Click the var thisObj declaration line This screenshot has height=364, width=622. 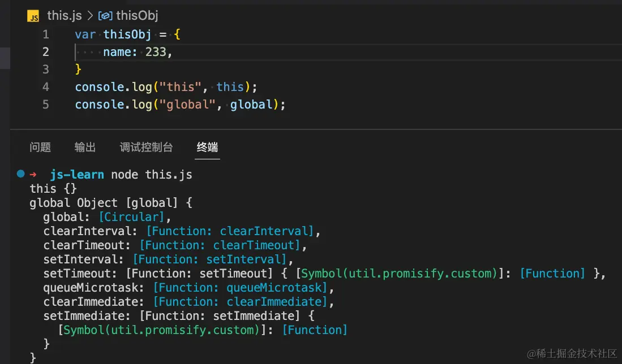tap(127, 34)
